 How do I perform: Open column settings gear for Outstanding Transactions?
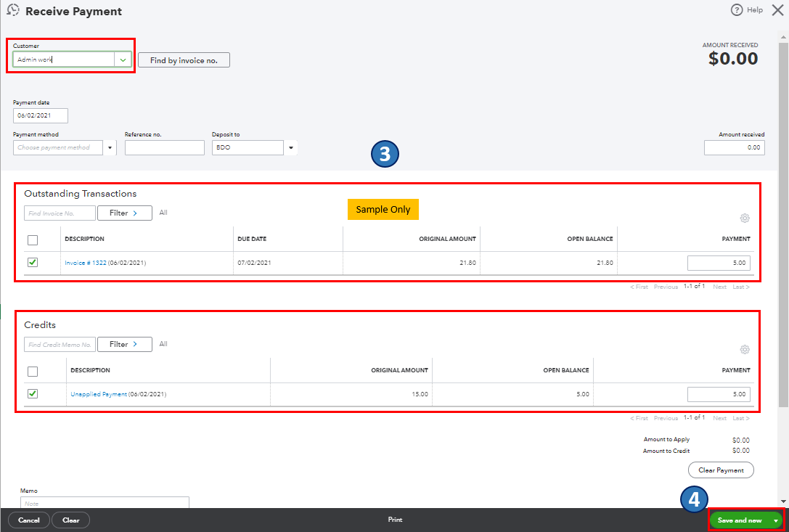745,218
